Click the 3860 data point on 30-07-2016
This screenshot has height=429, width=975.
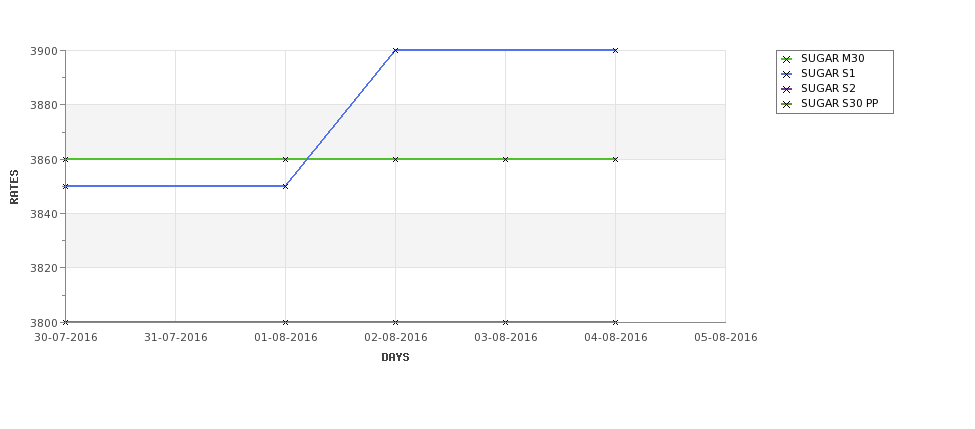(65, 159)
